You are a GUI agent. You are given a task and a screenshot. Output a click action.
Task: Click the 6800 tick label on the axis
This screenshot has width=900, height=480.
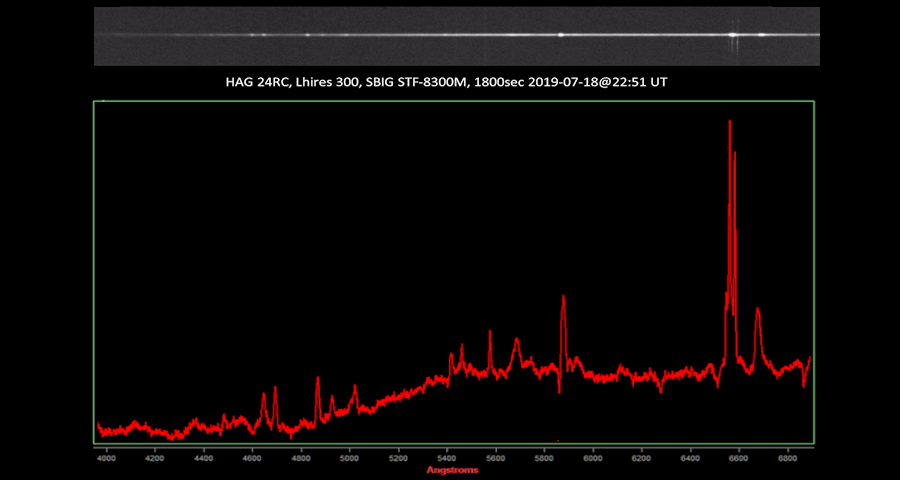tap(788, 458)
